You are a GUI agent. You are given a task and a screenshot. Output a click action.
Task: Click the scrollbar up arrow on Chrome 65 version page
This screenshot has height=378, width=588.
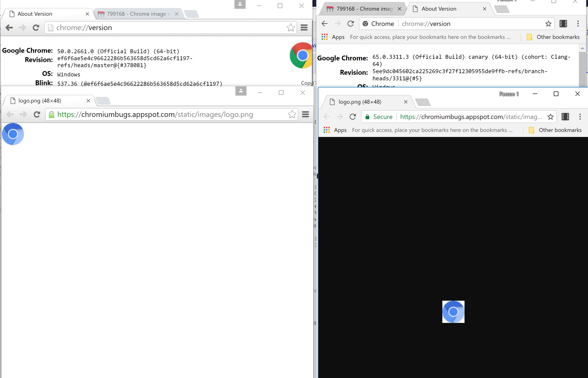coord(582,48)
